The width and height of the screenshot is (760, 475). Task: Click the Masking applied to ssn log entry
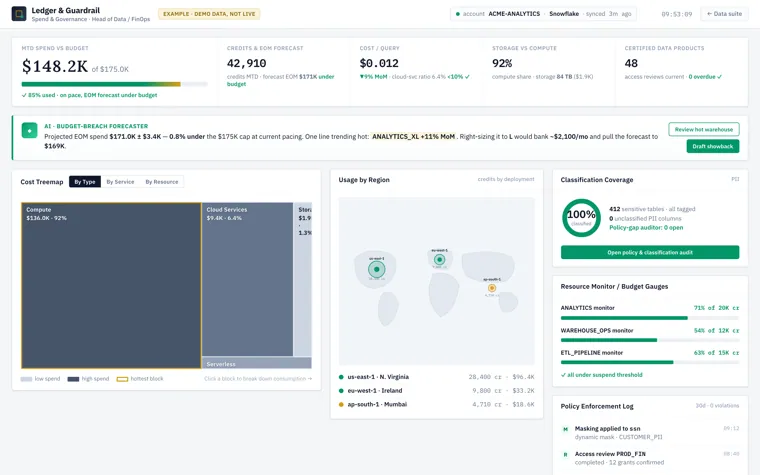pyautogui.click(x=650, y=433)
